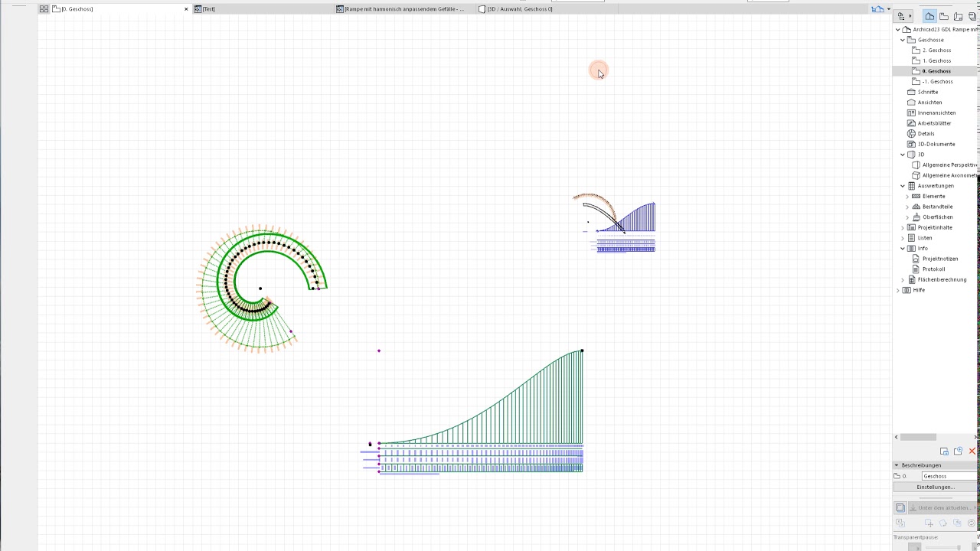This screenshot has width=980, height=551.
Task: Toggle the trace reference button
Action: tap(900, 507)
